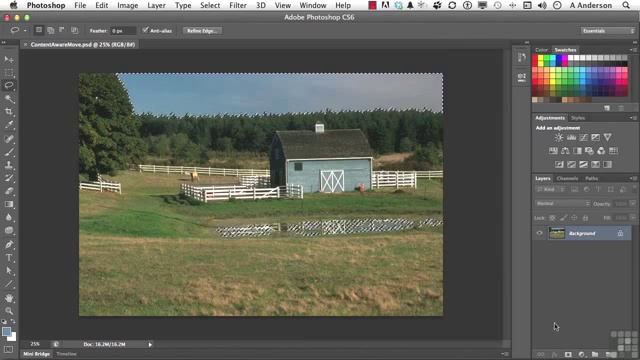Viewport: 640px width, 360px height.
Task: Click the Background layer thumbnail
Action: (557, 233)
